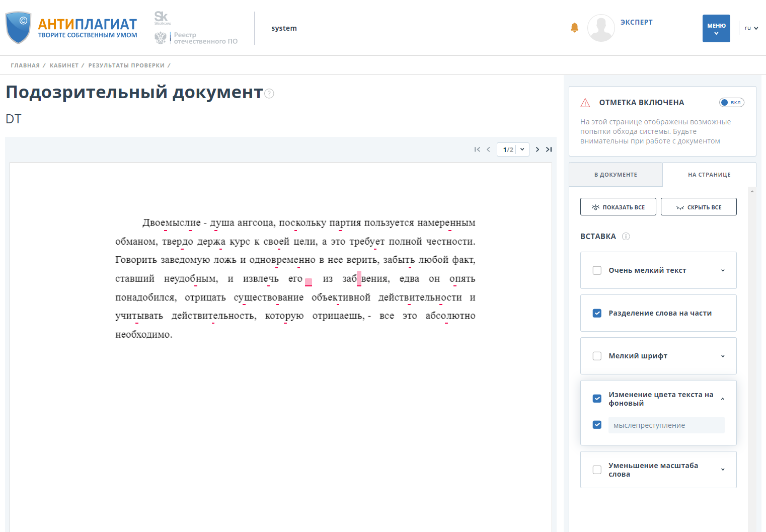Switch to the В ДОКУМЕНТЕ tab
This screenshot has width=766, height=532.
pos(616,174)
